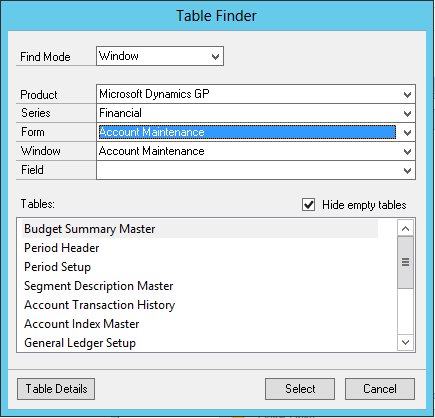Select Period Header in tables list
Image resolution: width=435 pixels, height=418 pixels.
pyautogui.click(x=62, y=248)
